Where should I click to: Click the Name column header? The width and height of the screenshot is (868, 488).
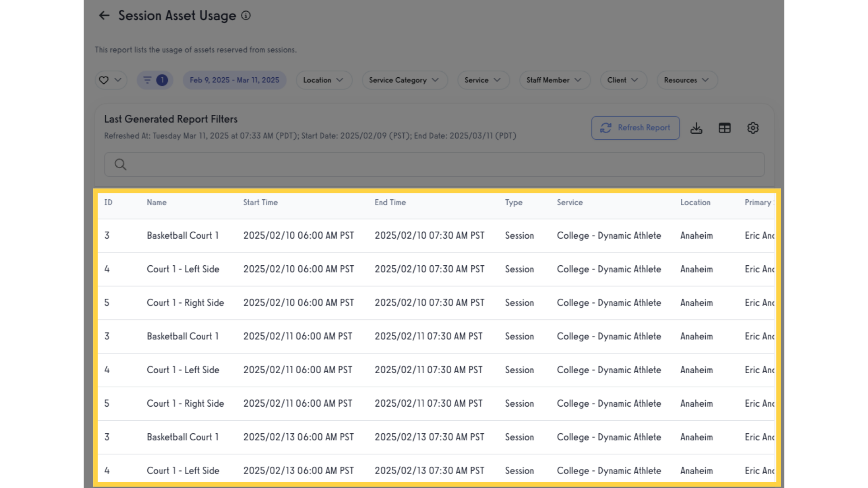click(156, 202)
